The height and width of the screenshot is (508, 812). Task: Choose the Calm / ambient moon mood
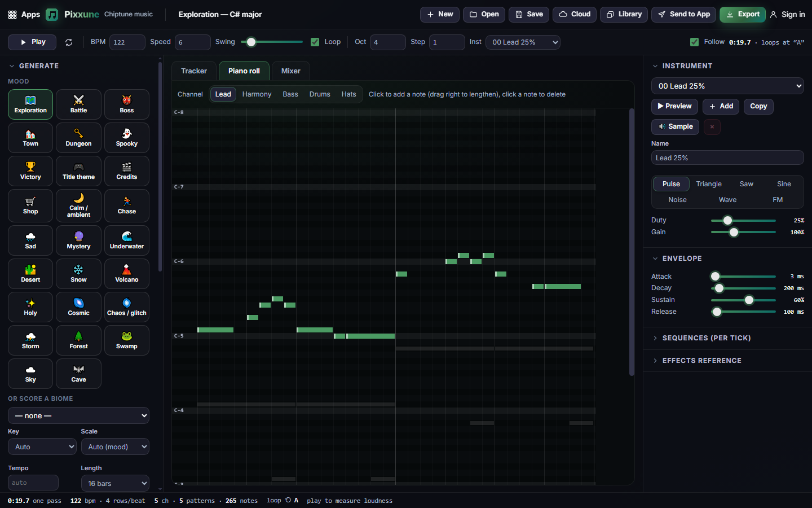click(78, 206)
